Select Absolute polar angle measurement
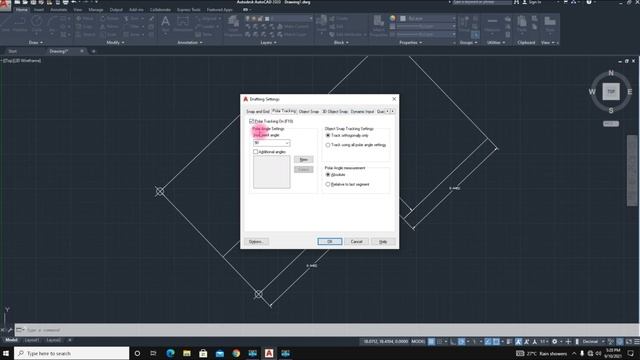The width and height of the screenshot is (640, 360). click(x=328, y=174)
